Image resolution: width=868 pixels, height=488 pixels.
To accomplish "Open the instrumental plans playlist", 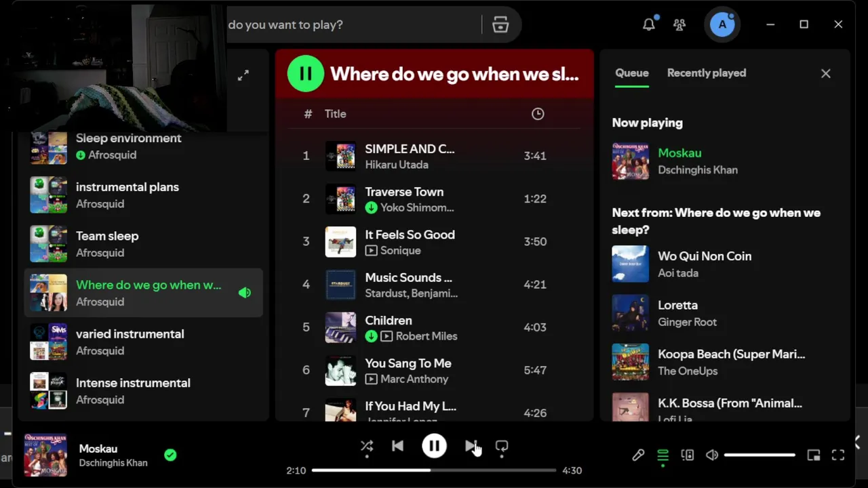I will 143,195.
